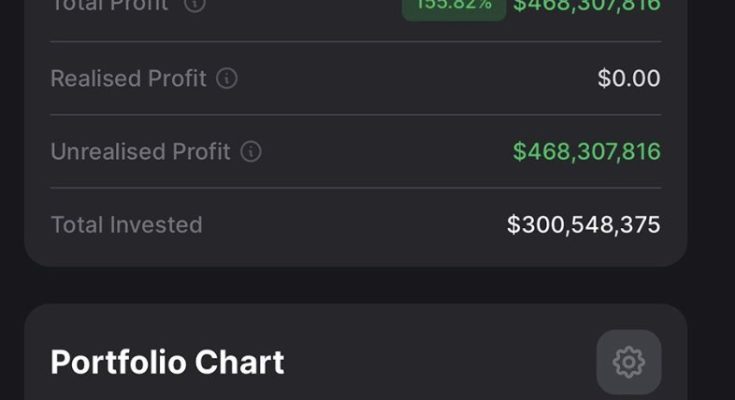Tap the dark gap between the two cards
This screenshot has height=400, width=735.
[355, 285]
